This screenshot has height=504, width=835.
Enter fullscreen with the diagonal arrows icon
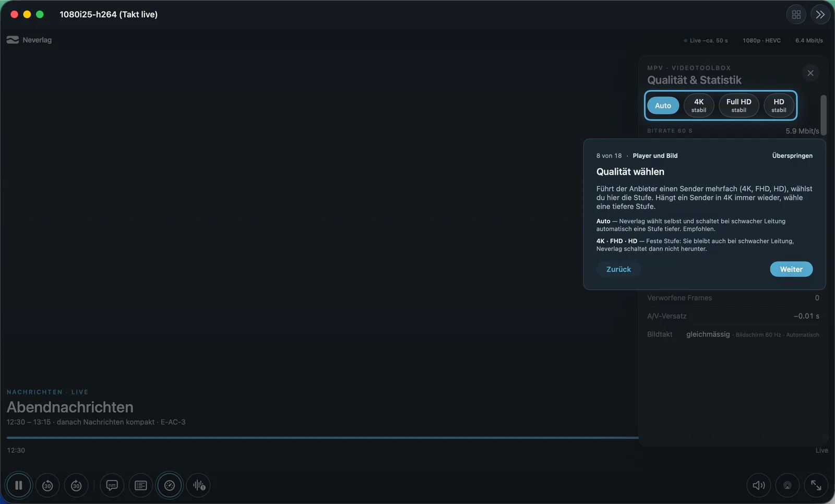816,485
